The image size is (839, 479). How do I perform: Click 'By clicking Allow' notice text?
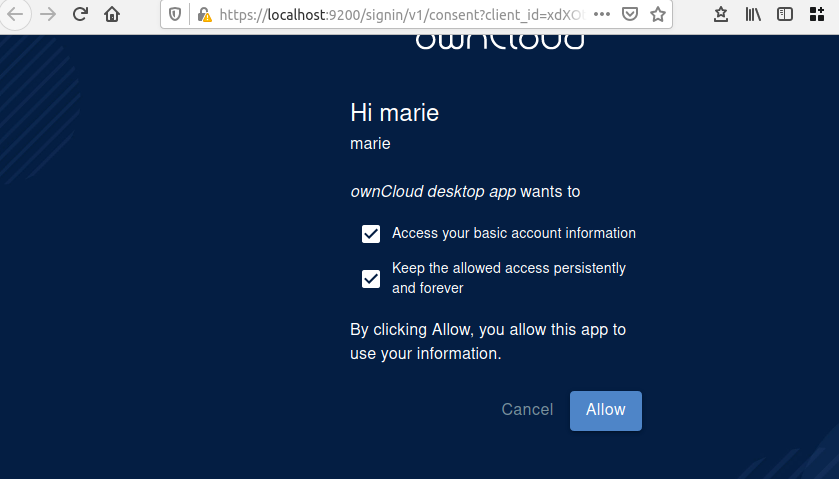[488, 341]
